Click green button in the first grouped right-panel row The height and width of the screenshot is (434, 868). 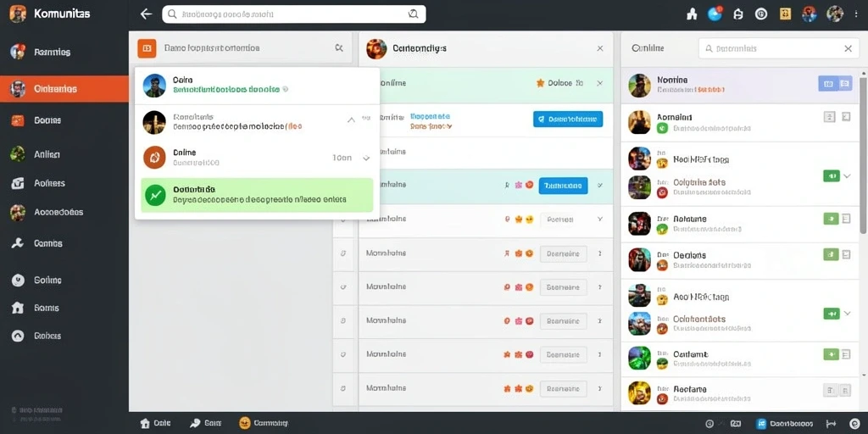coord(832,176)
